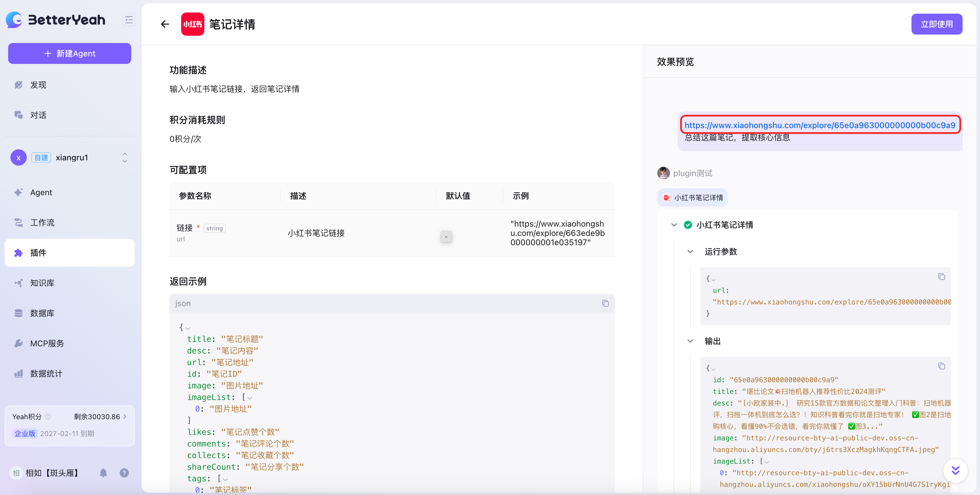Collapse the 小红书笔记详情 result section
This screenshot has height=495, width=980.
674,225
